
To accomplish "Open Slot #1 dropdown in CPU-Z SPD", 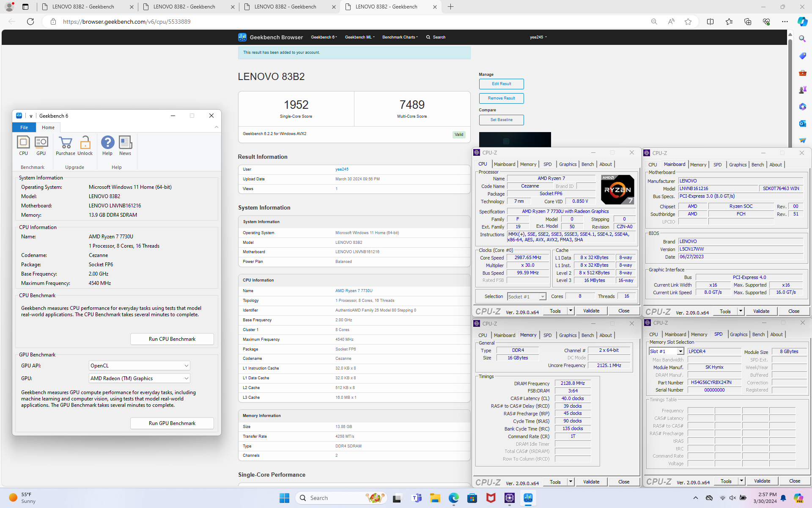I will [x=667, y=351].
